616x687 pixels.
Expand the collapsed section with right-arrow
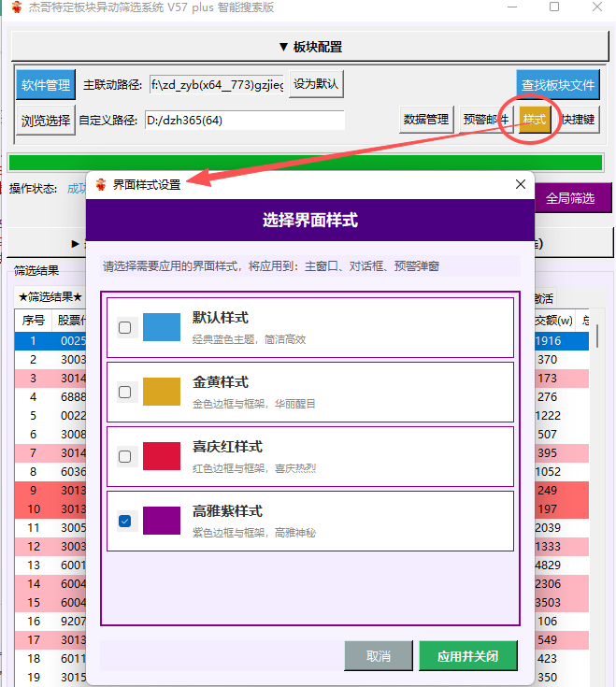[76, 243]
